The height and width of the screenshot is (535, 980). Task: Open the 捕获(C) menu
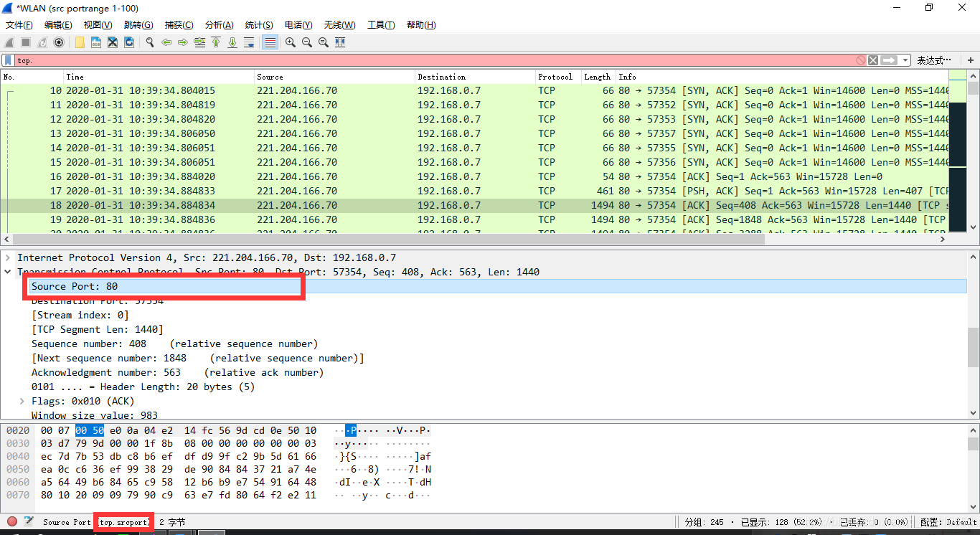[x=179, y=25]
